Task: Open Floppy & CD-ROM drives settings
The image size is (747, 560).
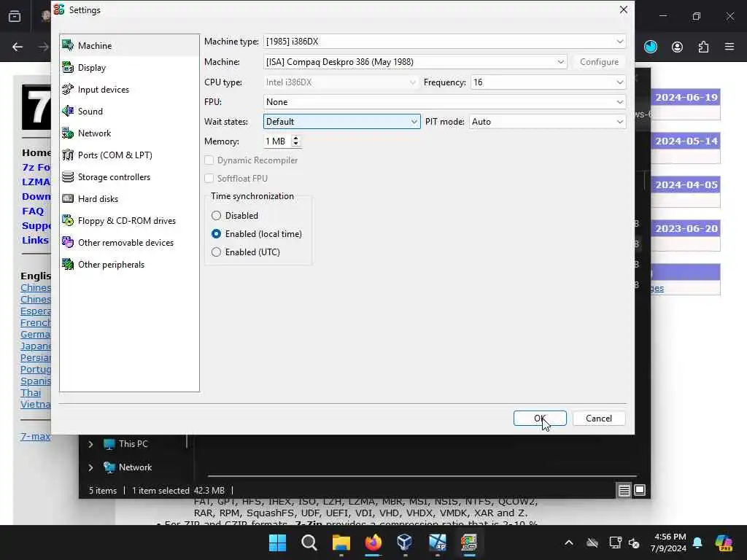Action: [129, 221]
